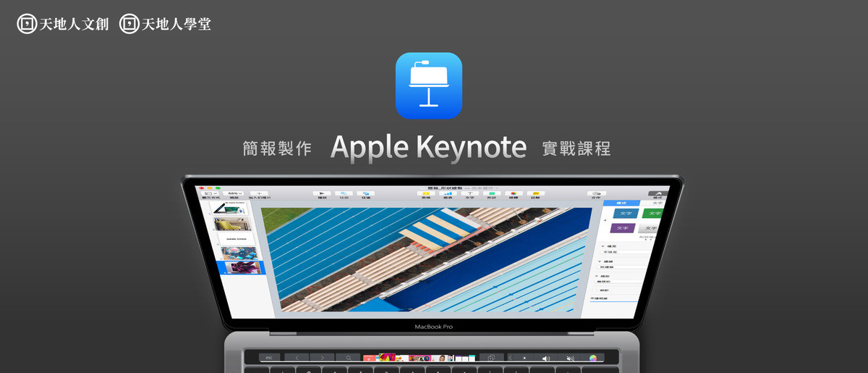868x373 pixels.
Task: Open the View (顯示方式) toolbar menu
Action: click(210, 193)
